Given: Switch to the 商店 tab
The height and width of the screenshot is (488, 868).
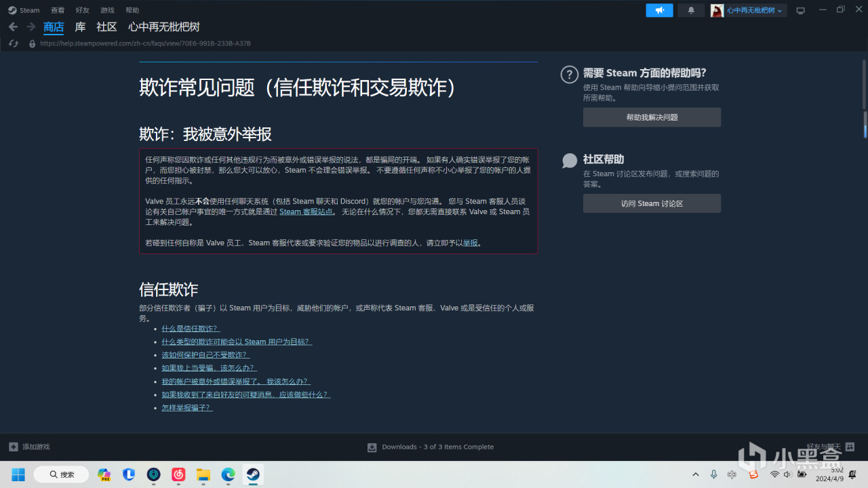Looking at the screenshot, I should [54, 27].
